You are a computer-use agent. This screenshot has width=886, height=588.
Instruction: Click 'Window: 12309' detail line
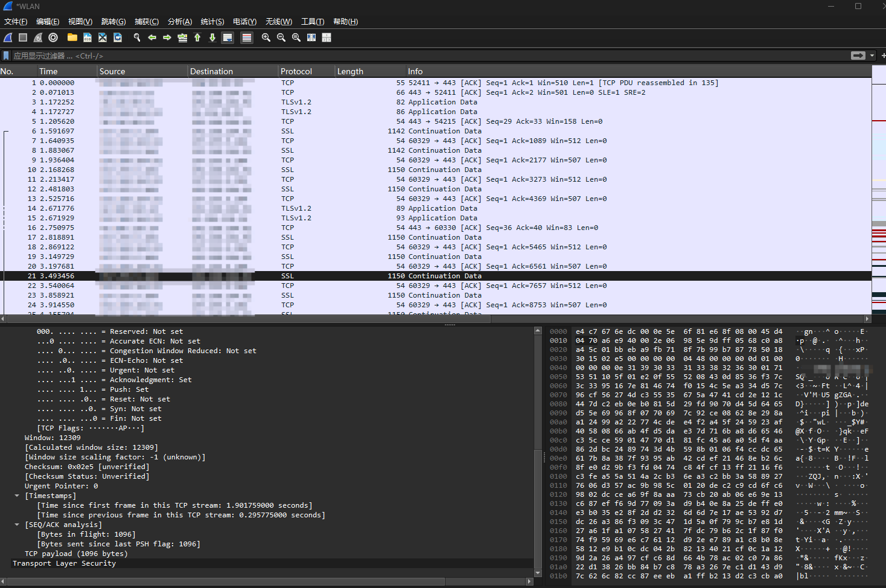point(53,438)
